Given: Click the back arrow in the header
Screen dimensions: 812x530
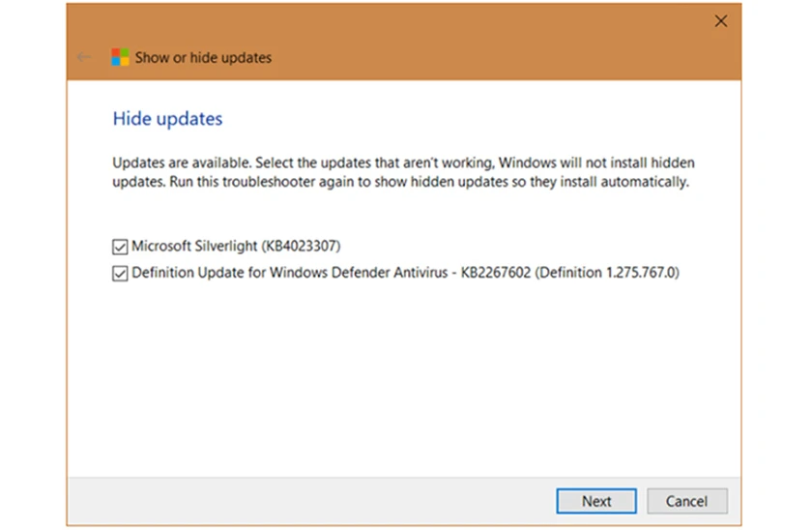Looking at the screenshot, I should tap(84, 57).
